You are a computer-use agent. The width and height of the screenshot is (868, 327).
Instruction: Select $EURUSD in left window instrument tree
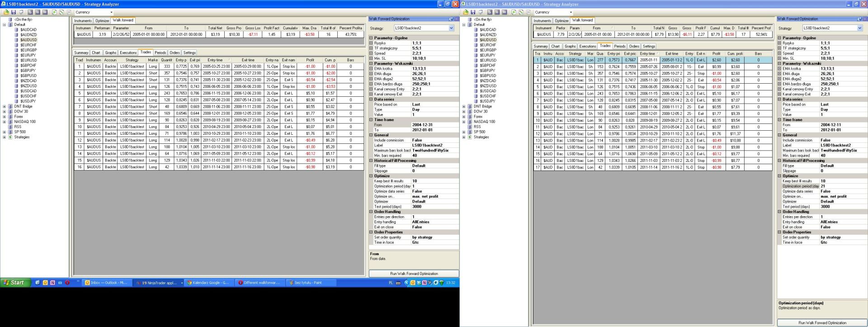click(x=28, y=60)
